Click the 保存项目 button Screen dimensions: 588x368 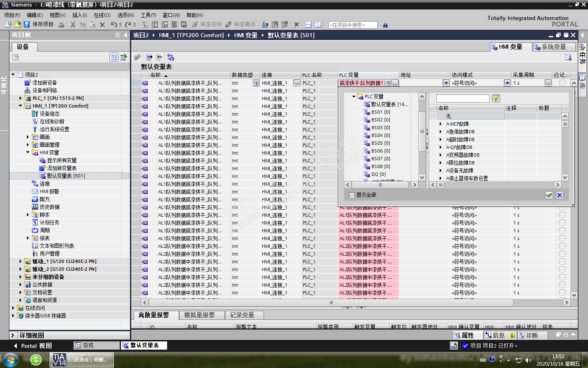point(39,25)
